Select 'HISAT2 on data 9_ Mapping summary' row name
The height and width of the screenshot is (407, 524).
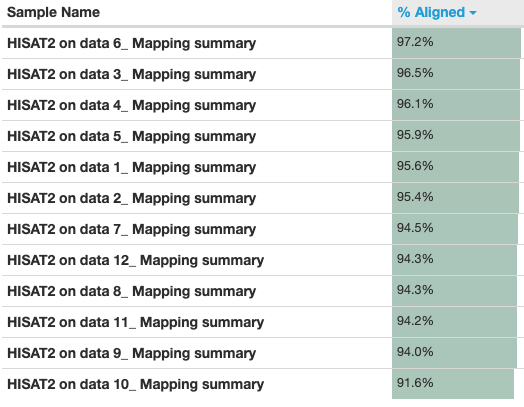(x=132, y=354)
